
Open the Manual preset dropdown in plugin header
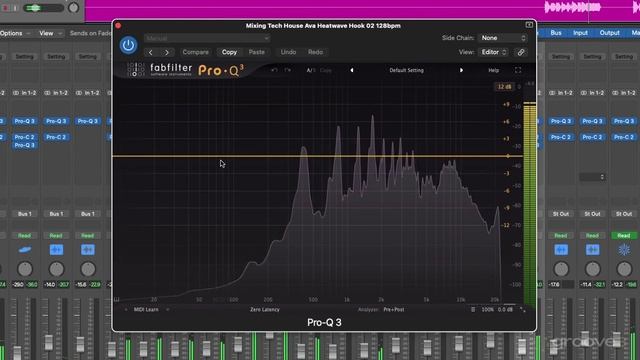click(207, 38)
